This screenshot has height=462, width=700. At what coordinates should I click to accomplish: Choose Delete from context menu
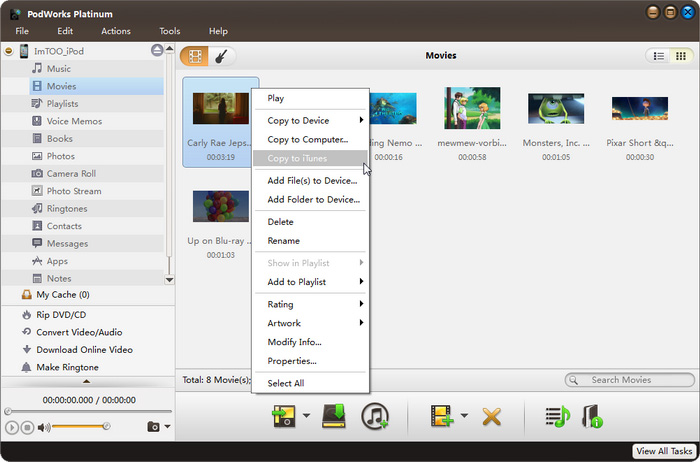coord(310,222)
